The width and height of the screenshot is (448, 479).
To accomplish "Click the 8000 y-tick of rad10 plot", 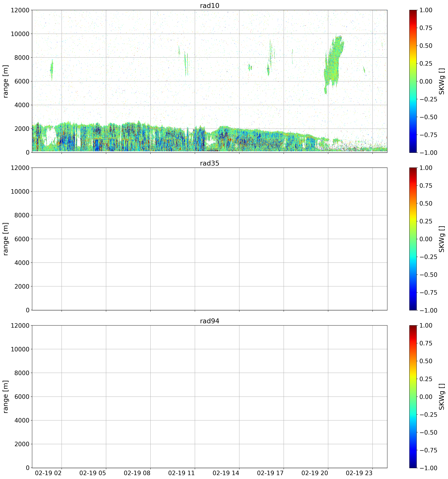I will tap(22, 58).
